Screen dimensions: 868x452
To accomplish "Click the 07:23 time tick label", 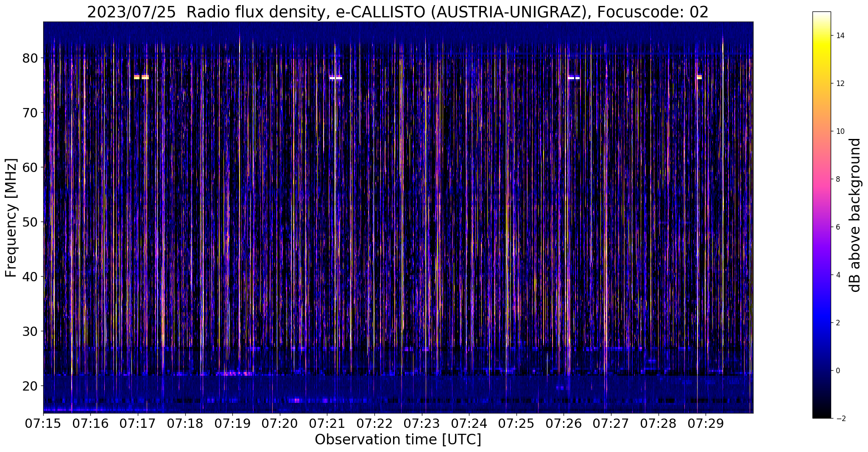I will tap(422, 424).
